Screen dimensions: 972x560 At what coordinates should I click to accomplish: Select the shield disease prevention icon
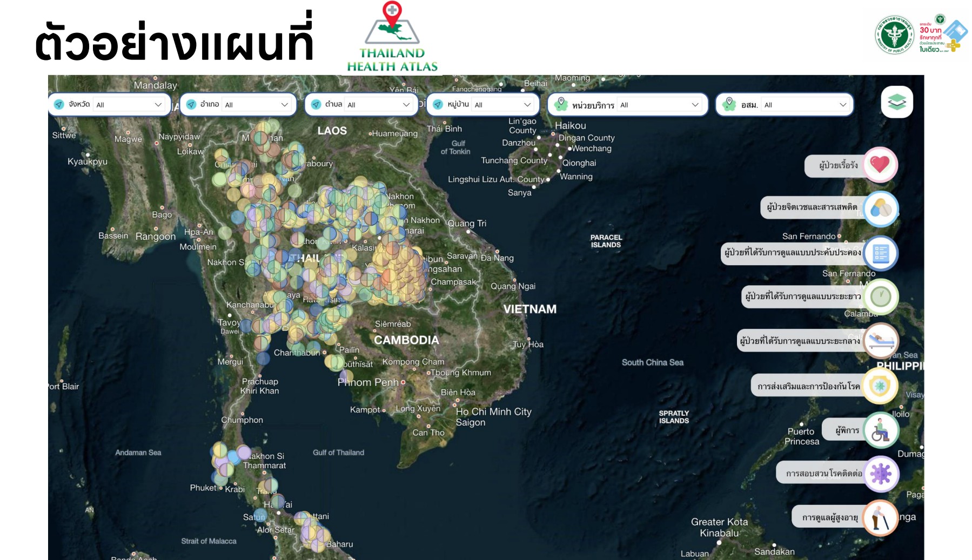tap(881, 386)
